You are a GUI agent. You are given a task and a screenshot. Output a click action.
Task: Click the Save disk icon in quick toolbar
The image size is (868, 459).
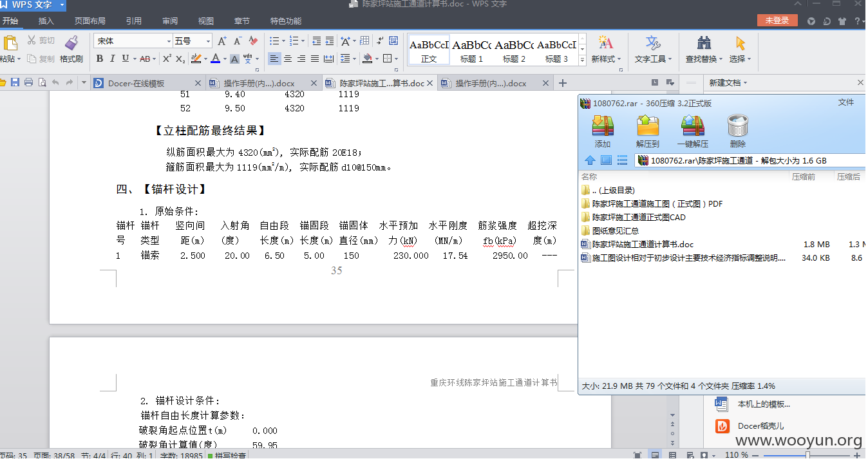[x=15, y=82]
